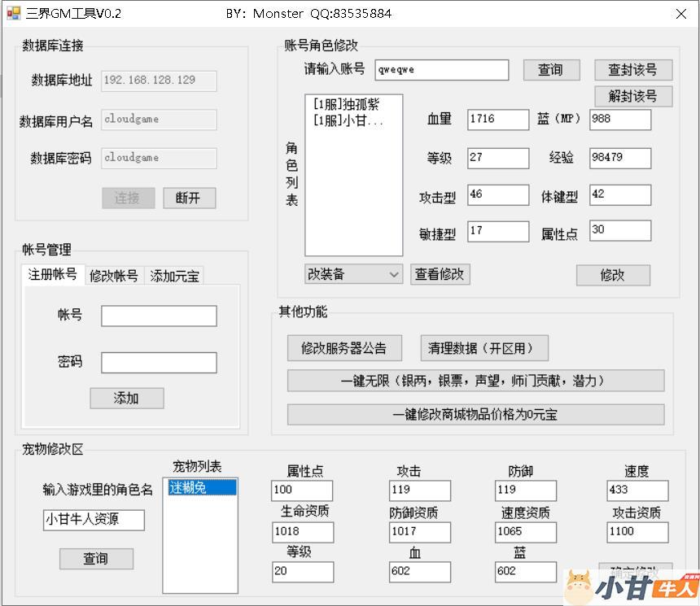Open the 改装备 dropdown

click(353, 274)
